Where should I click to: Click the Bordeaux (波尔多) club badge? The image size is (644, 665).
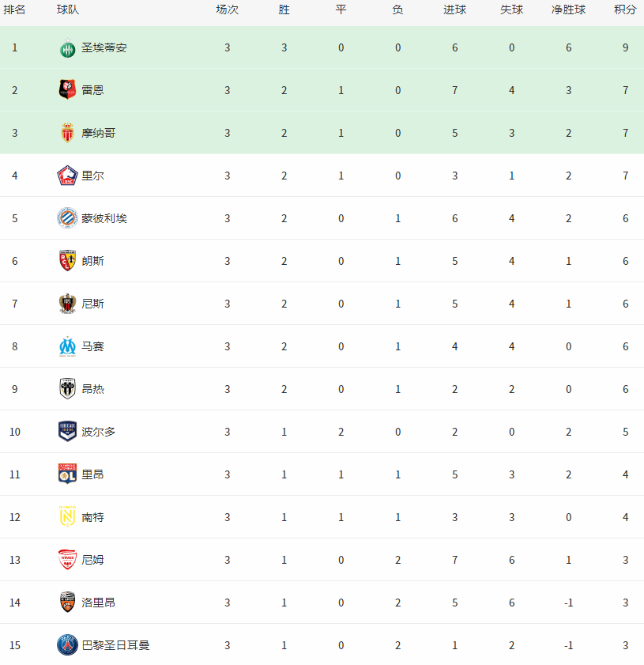tap(67, 432)
